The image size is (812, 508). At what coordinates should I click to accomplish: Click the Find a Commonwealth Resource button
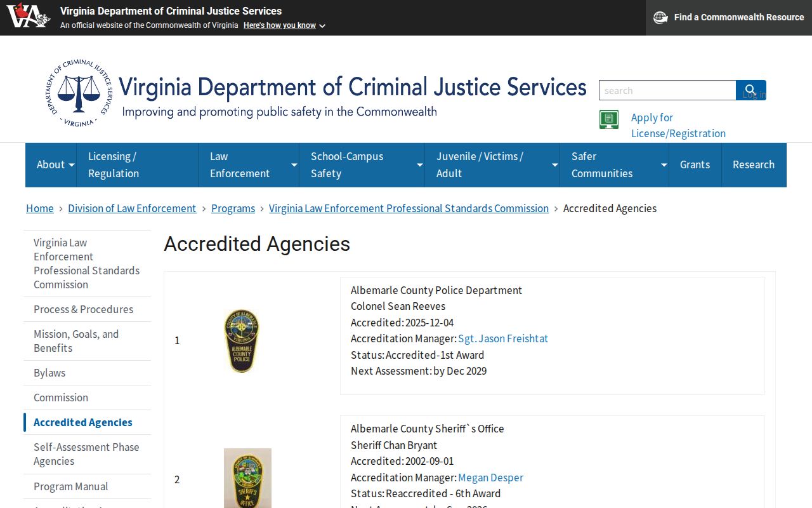point(729,18)
